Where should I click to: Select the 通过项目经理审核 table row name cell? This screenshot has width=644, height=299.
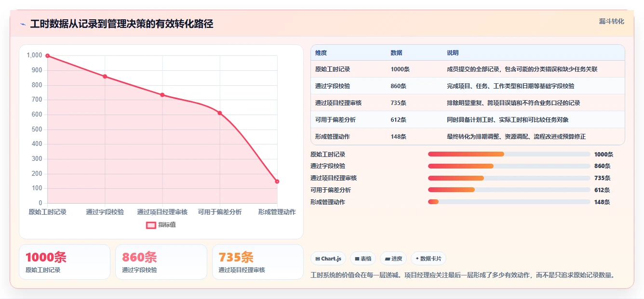338,103
